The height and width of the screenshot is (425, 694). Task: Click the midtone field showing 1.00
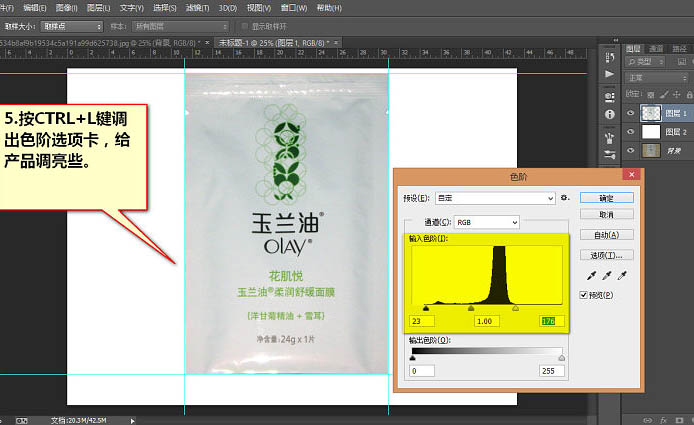click(x=487, y=321)
